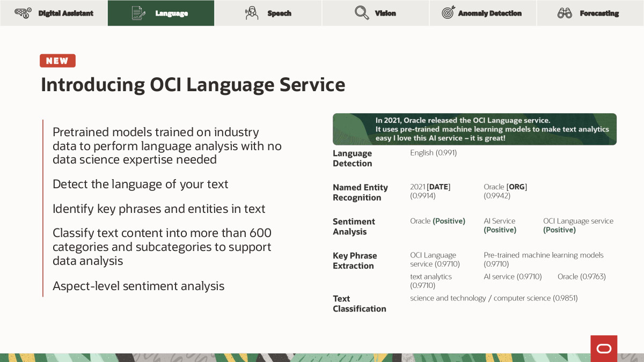Image resolution: width=644 pixels, height=362 pixels.
Task: Click the 'Oracle (Positive)' sentiment result
Action: (437, 221)
